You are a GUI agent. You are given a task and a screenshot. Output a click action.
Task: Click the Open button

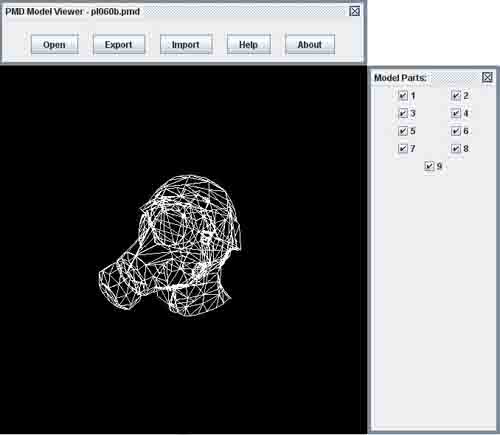[x=54, y=44]
